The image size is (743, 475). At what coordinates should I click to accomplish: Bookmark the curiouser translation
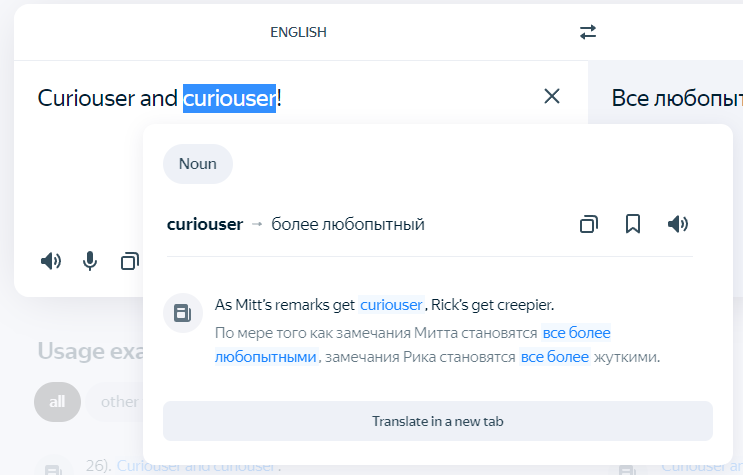tap(633, 224)
